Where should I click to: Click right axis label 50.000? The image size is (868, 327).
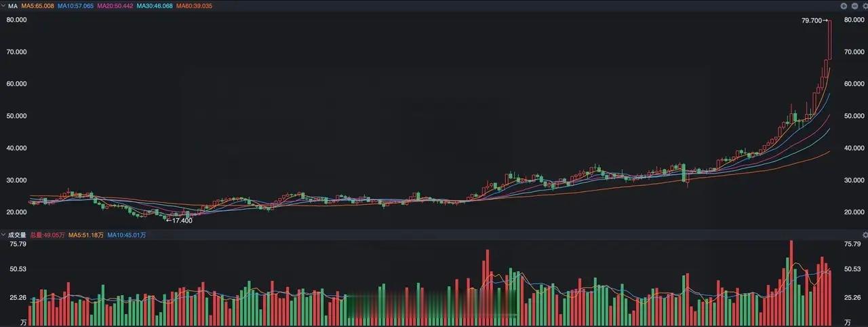click(x=854, y=116)
